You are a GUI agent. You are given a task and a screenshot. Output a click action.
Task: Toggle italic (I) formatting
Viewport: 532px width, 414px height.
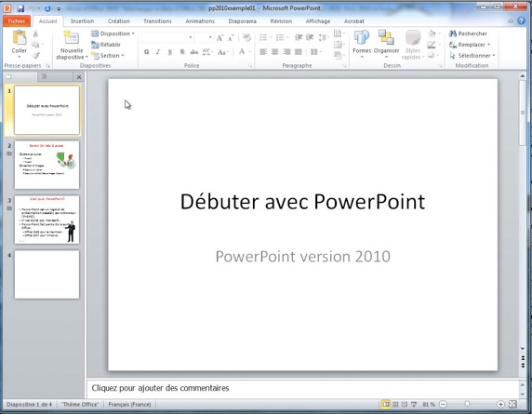[158, 52]
